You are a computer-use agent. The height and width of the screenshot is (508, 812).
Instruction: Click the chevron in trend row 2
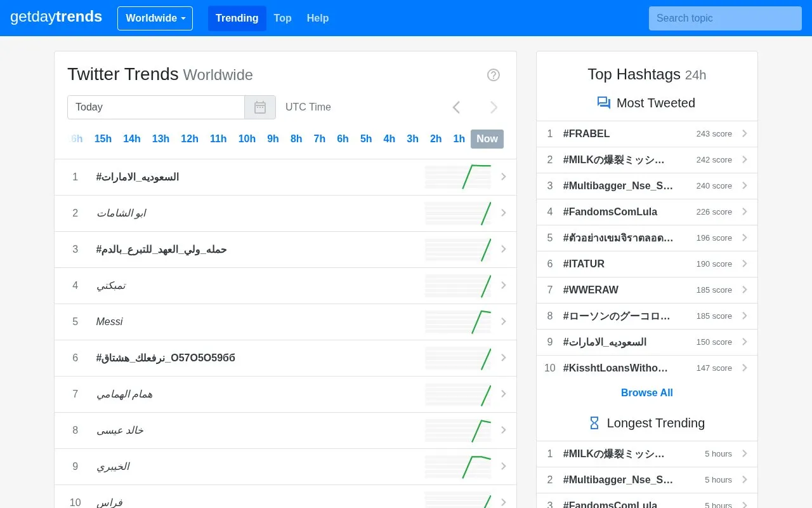504,213
